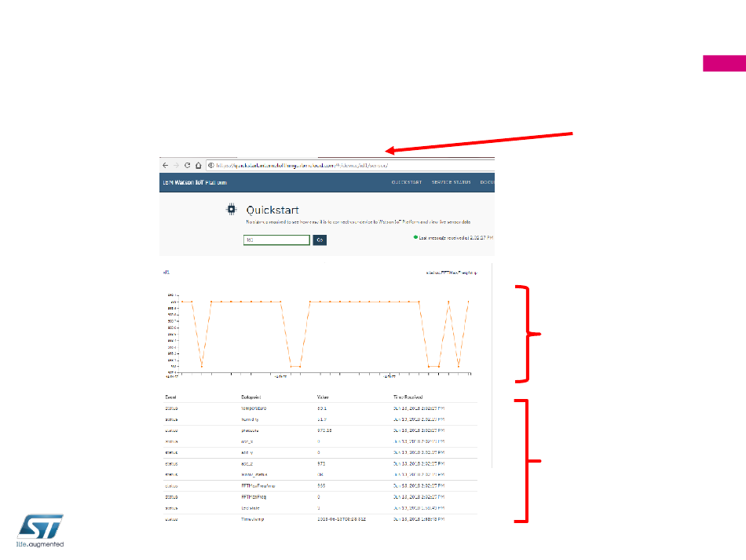Select the FFTMaxFreqAmp datapoint row

click(x=320, y=485)
